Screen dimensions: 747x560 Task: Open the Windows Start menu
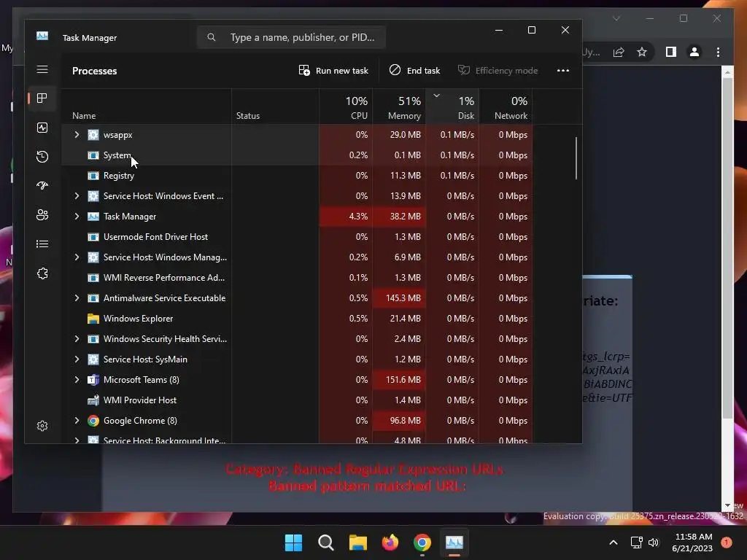[x=293, y=542]
